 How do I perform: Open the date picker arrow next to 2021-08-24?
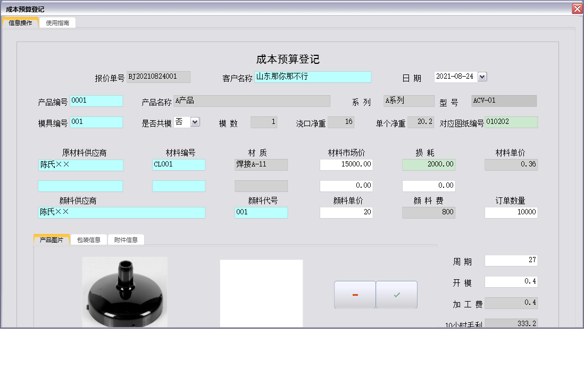pos(482,76)
